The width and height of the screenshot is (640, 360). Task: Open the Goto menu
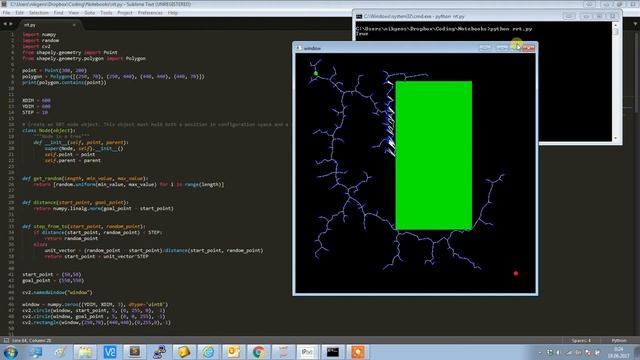coord(89,13)
